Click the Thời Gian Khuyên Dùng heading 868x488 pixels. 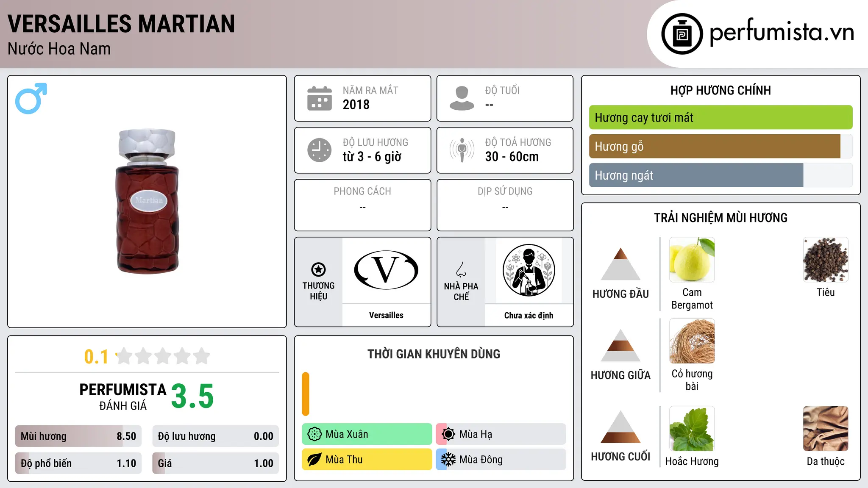pos(434,354)
